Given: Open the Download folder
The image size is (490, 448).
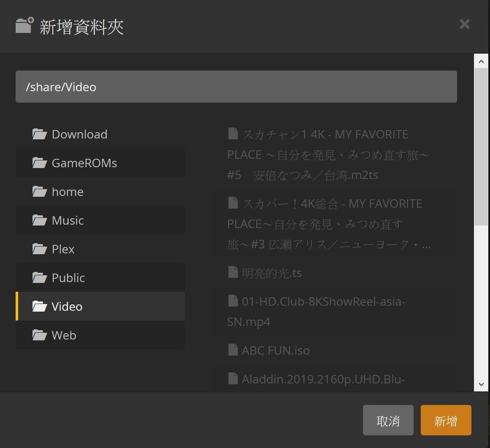Looking at the screenshot, I should click(100, 134).
